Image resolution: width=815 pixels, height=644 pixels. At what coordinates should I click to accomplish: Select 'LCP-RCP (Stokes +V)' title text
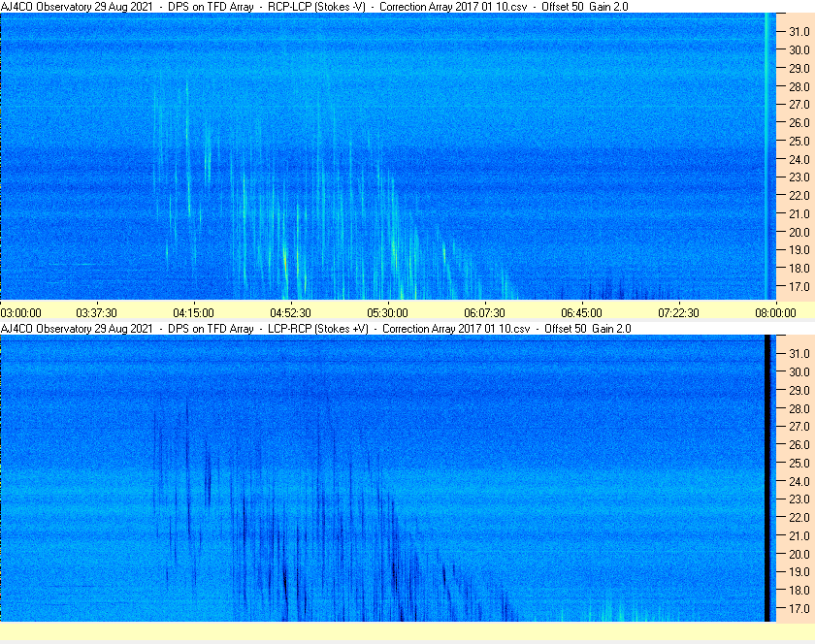[x=318, y=329]
